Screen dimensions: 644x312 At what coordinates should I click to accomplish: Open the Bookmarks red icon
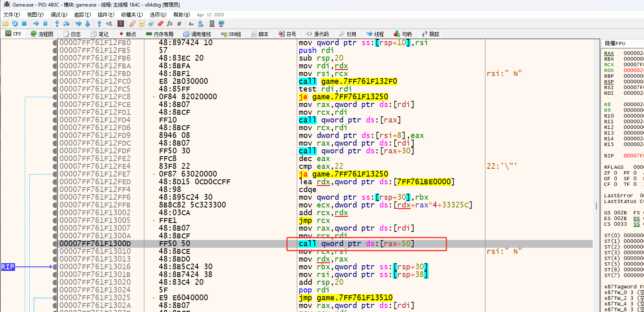(x=161, y=24)
